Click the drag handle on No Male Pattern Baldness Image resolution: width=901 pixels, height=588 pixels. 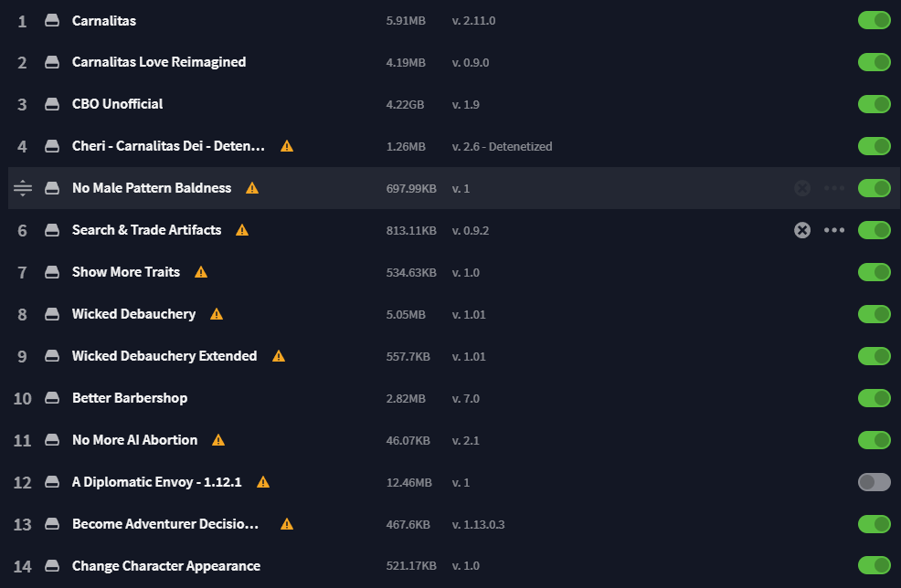tap(23, 188)
